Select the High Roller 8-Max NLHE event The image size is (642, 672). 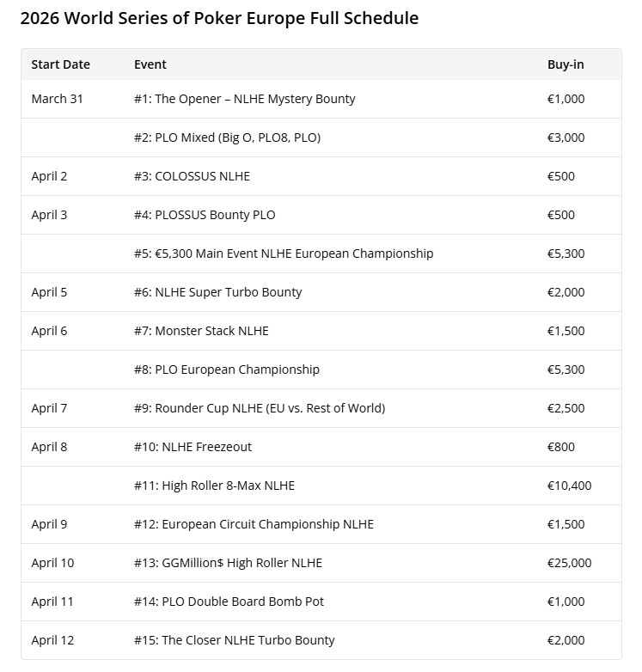pos(214,486)
